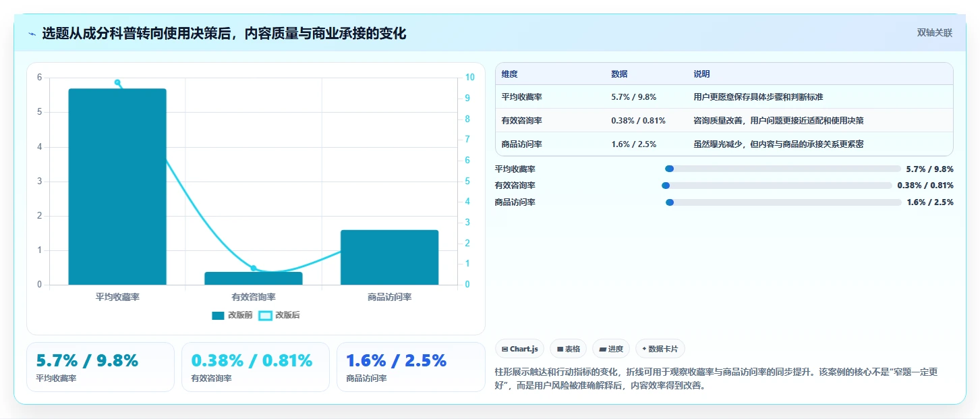
Task: Click the line point above the 平均收藏率 bar
Action: [x=117, y=82]
